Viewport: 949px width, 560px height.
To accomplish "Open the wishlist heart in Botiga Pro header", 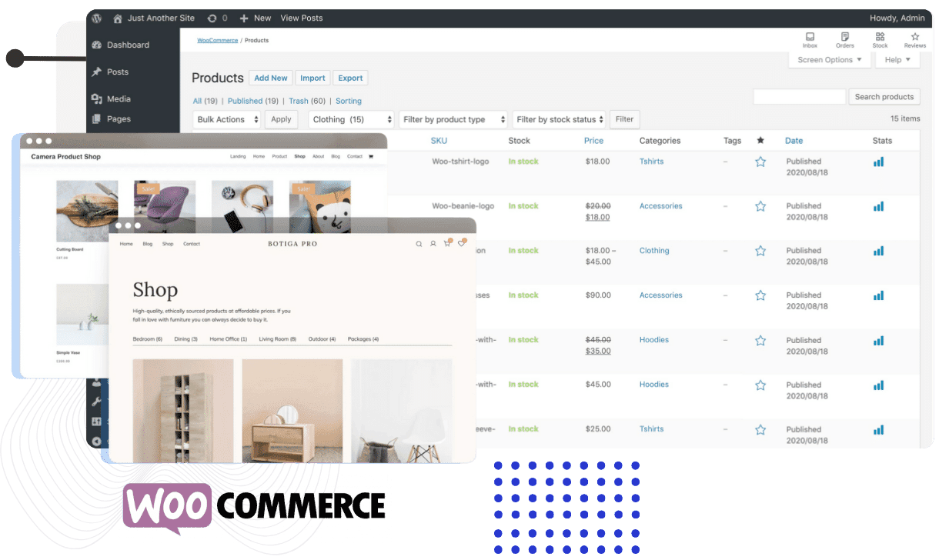I will pos(462,243).
